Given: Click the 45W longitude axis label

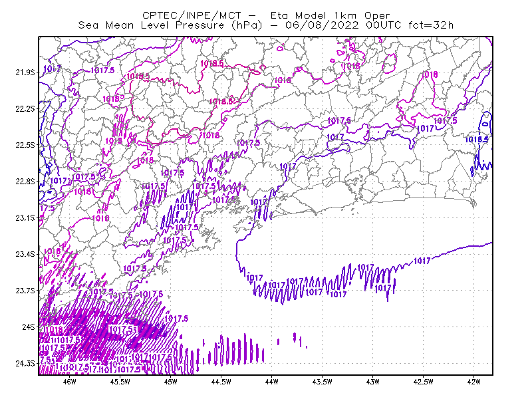Looking at the screenshot, I should pos(170,382).
